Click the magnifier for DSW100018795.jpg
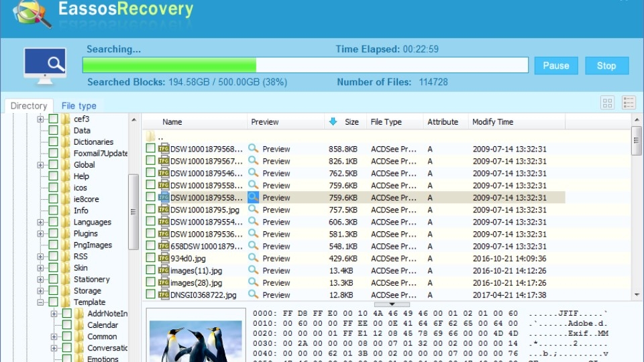Screen dimensions: 644x362 click(x=253, y=209)
